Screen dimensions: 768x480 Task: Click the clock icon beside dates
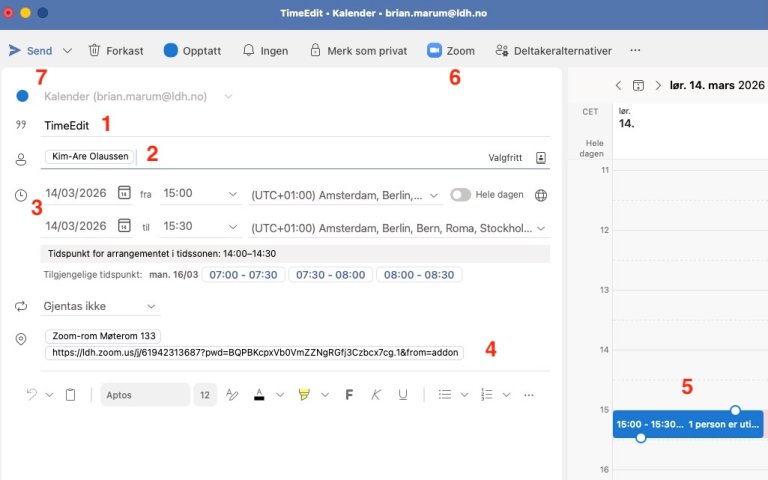point(21,195)
